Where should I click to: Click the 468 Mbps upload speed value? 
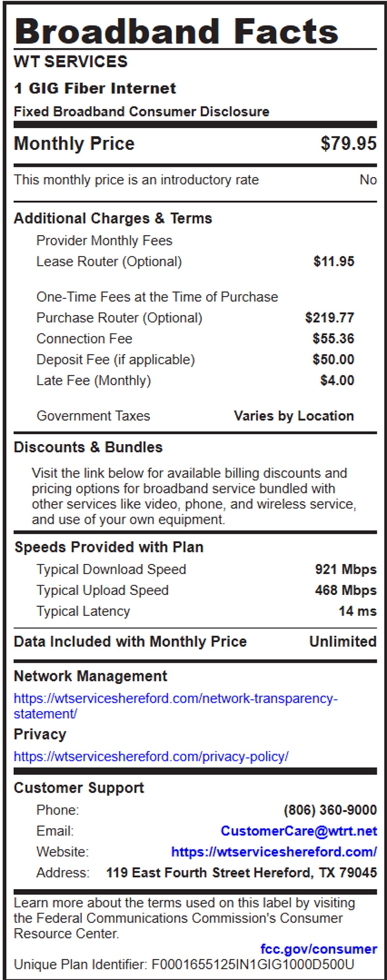345,591
